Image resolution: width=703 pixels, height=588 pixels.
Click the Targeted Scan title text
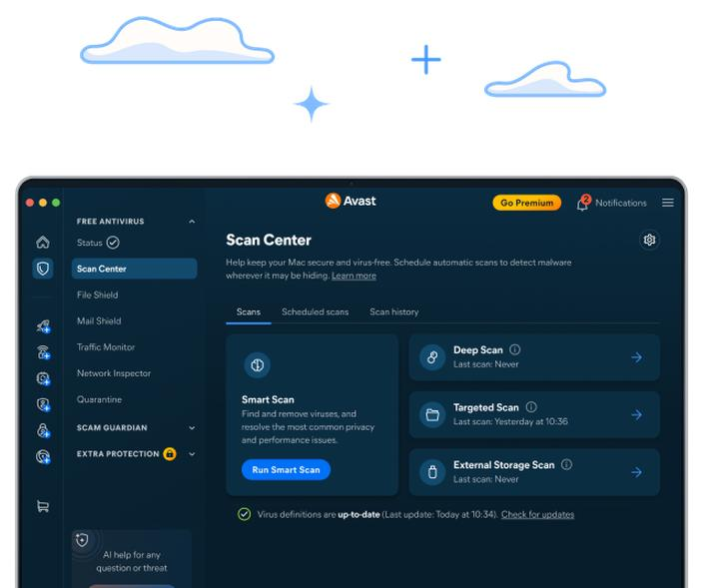click(x=486, y=407)
